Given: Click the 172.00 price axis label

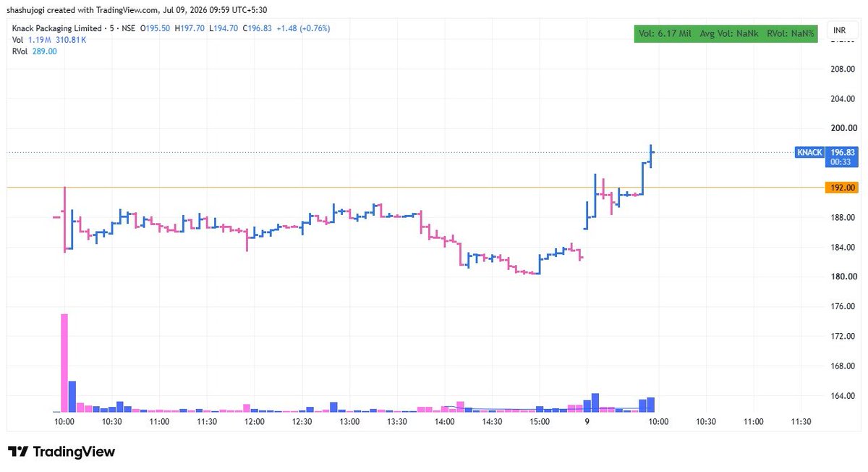Looking at the screenshot, I should pos(843,337).
